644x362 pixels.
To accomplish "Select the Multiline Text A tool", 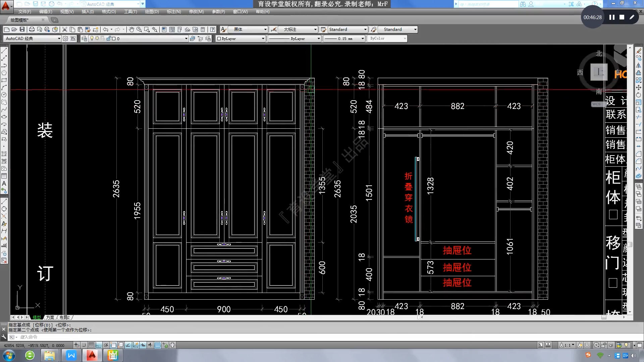I will click(x=4, y=183).
